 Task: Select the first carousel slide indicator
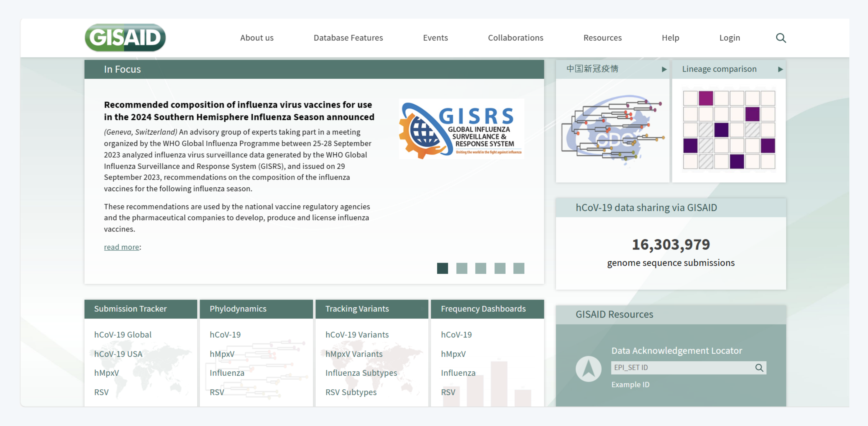(x=442, y=268)
